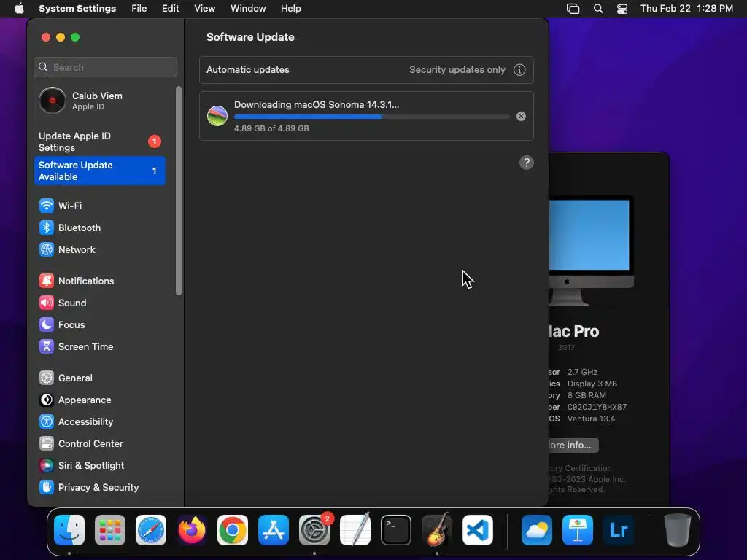
Task: Launch Firefox from the Dock
Action: pyautogui.click(x=192, y=530)
